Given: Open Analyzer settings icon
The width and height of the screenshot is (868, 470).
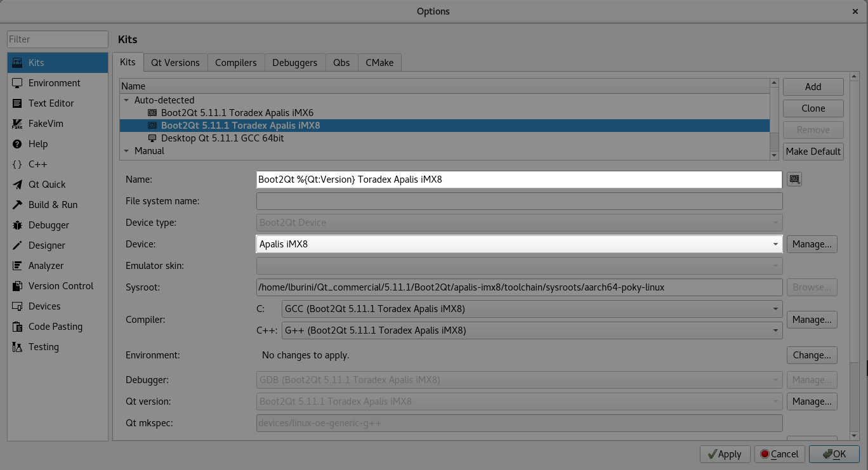Looking at the screenshot, I should (17, 266).
